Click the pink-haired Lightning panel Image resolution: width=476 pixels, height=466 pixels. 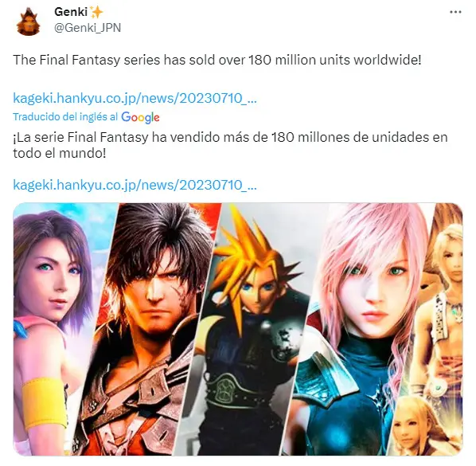(x=365, y=328)
